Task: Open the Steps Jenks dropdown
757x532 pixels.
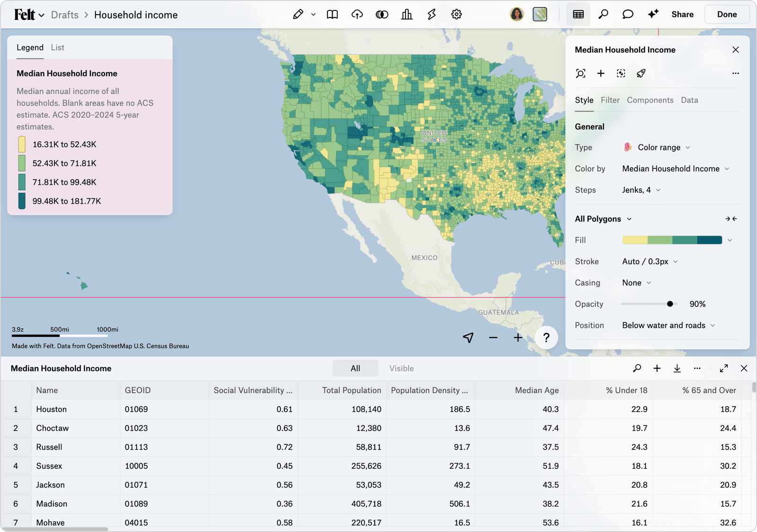Action: coord(641,190)
